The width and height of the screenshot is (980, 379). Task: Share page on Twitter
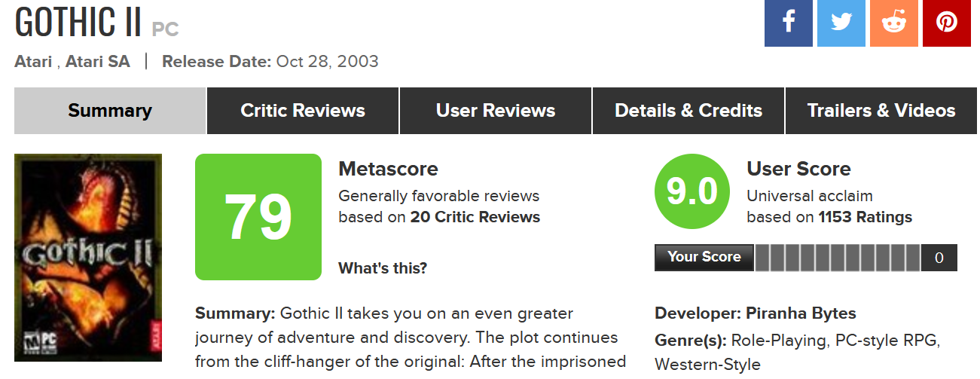(x=841, y=23)
